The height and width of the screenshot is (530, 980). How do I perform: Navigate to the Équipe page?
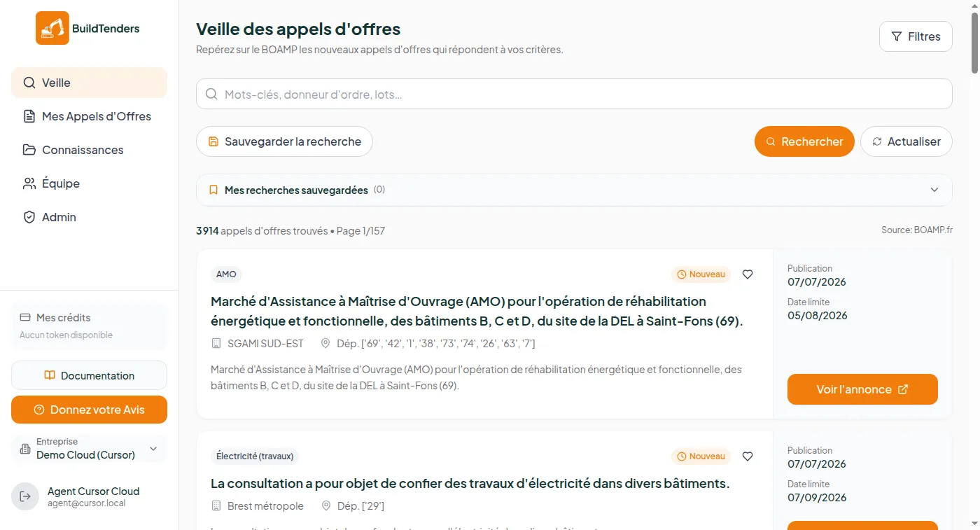tap(89, 183)
